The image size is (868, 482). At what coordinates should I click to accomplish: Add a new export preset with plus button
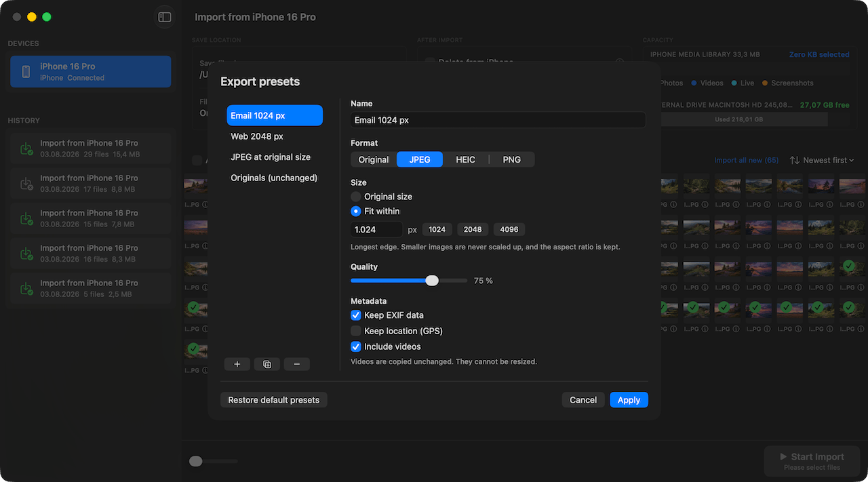point(237,364)
